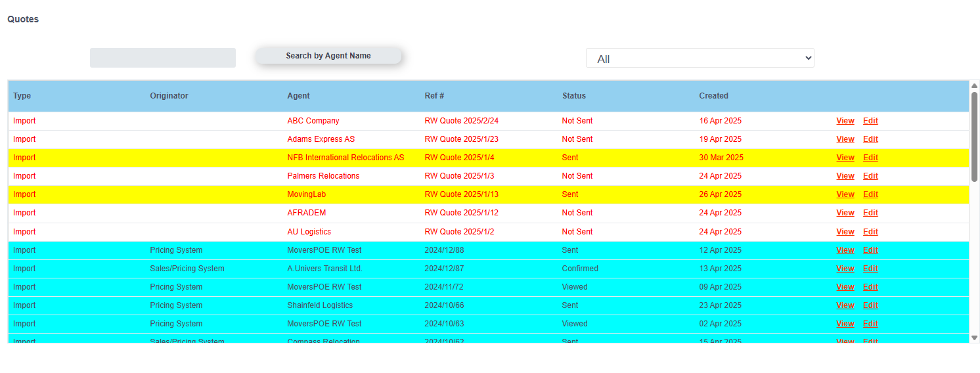
Task: Click the 2024/10/66 reference cell
Action: tap(443, 305)
